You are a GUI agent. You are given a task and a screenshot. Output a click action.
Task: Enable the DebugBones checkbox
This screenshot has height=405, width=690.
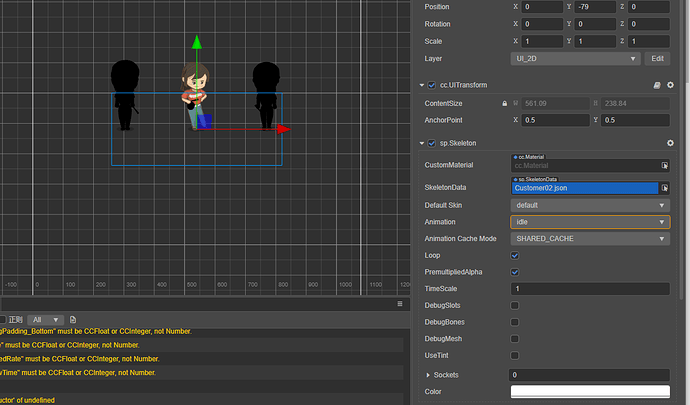tap(515, 322)
